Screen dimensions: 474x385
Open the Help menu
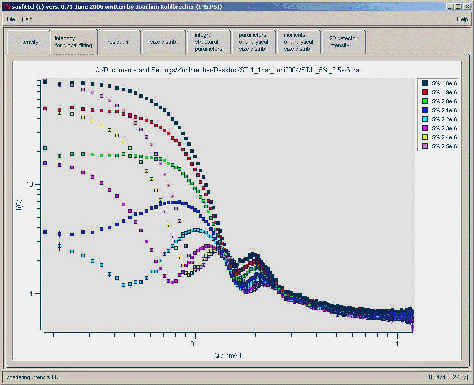[x=462, y=19]
